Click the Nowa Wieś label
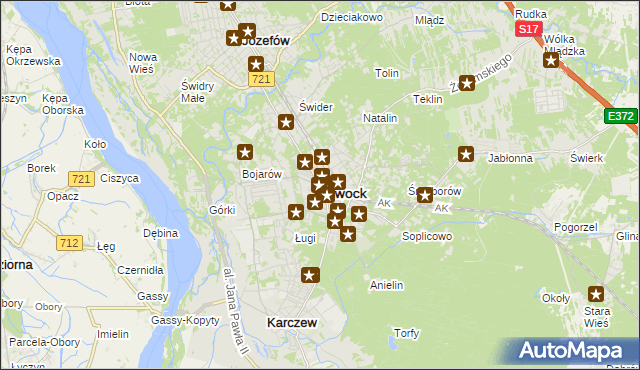Image resolution: width=640 pixels, height=370 pixels. point(143,63)
